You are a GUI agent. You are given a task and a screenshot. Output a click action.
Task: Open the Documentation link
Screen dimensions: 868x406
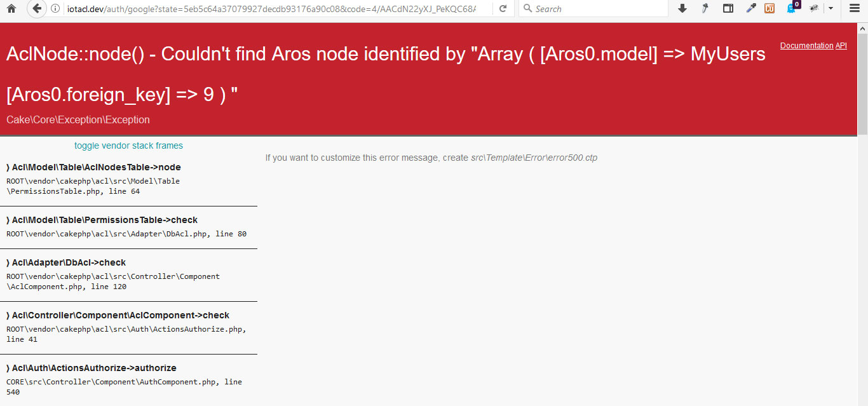tap(806, 45)
